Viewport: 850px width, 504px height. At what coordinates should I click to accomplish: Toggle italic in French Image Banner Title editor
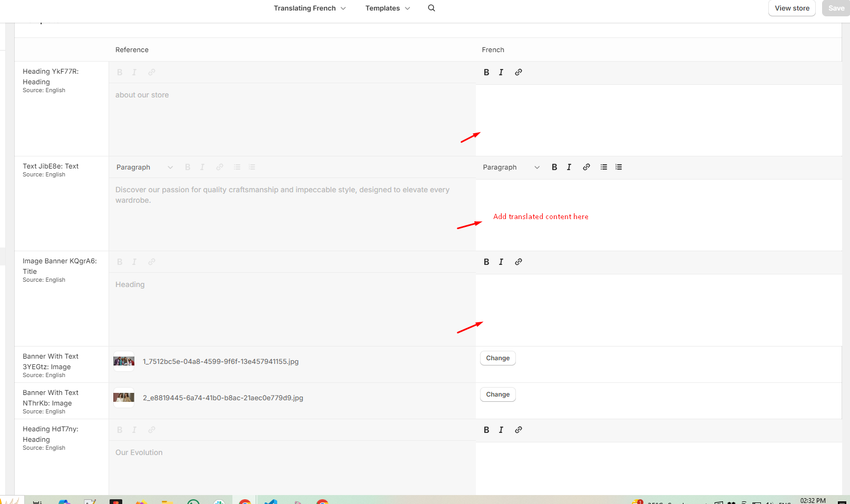501,262
